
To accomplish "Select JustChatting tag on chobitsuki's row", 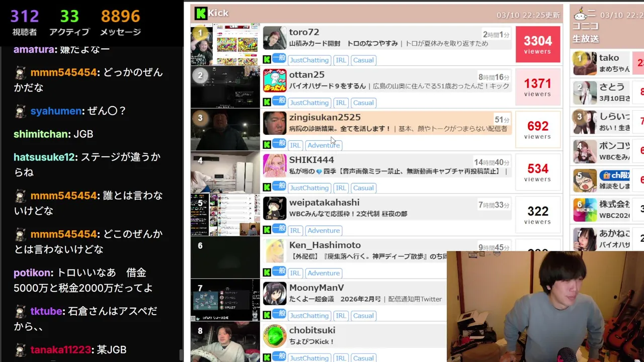I will pos(309,358).
